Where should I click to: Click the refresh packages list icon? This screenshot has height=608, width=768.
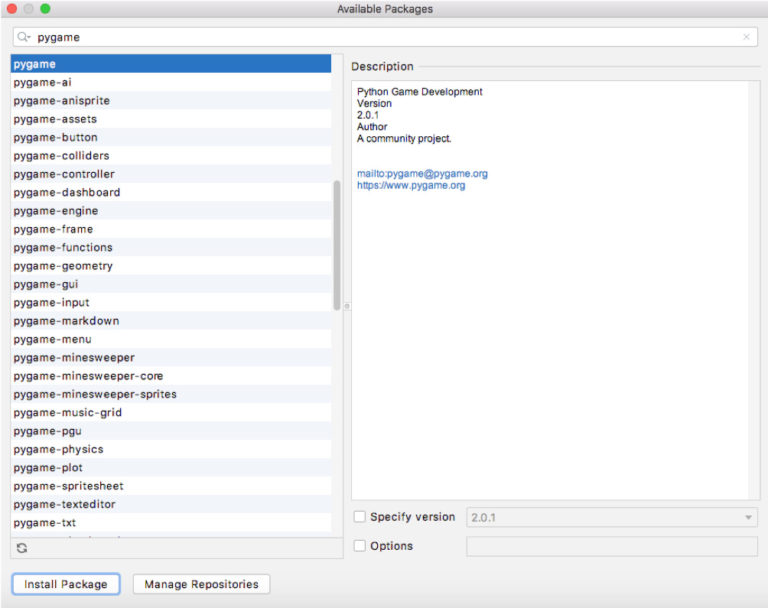[22, 548]
